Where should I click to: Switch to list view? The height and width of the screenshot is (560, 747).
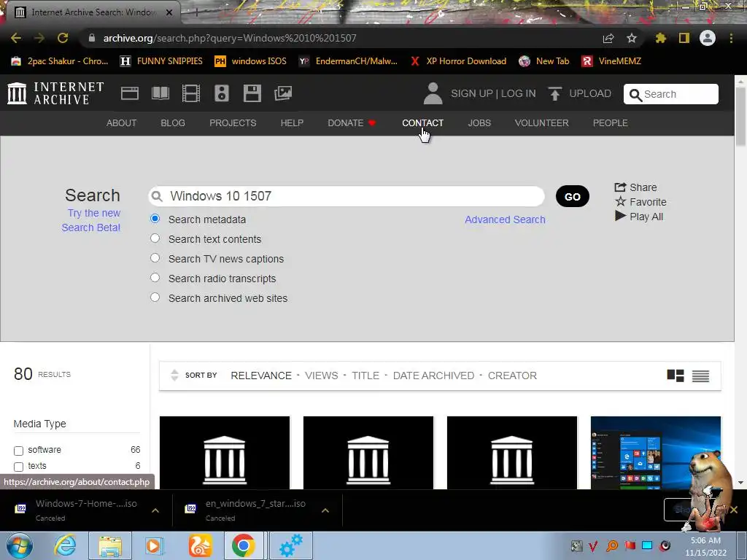coord(701,376)
